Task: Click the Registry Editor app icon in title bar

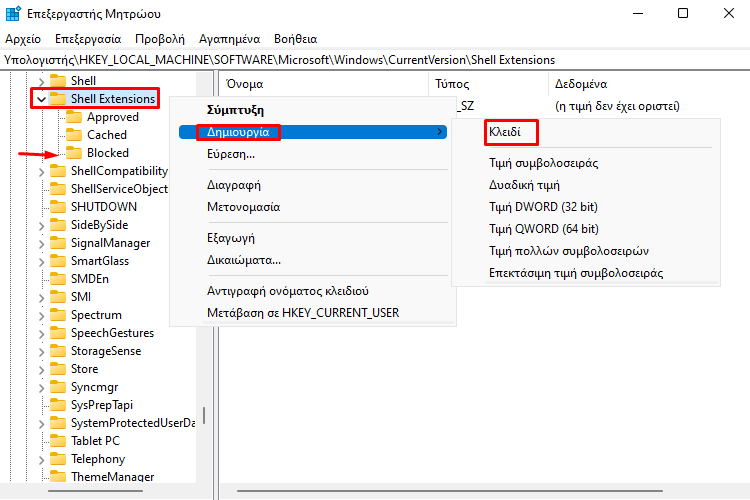Action: 13,13
